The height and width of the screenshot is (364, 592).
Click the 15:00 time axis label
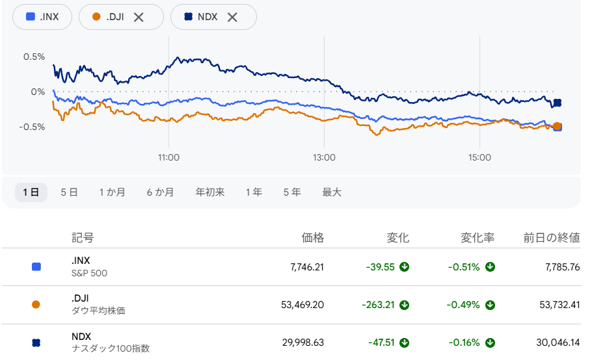click(479, 158)
